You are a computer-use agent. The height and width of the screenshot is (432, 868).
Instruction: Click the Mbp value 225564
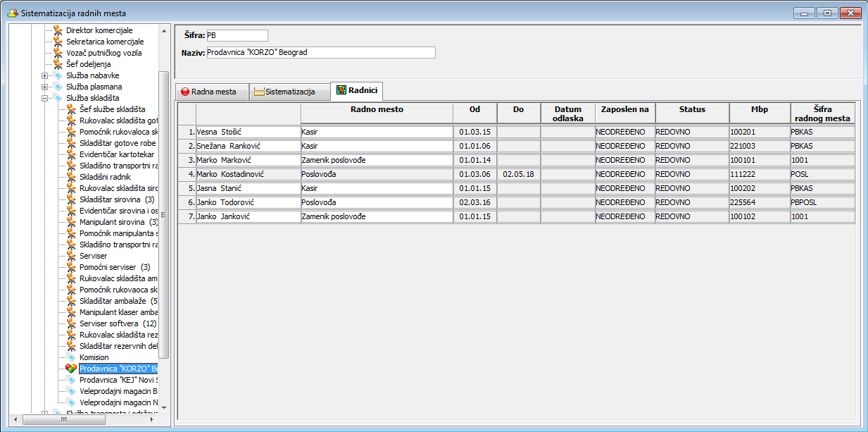click(760, 202)
